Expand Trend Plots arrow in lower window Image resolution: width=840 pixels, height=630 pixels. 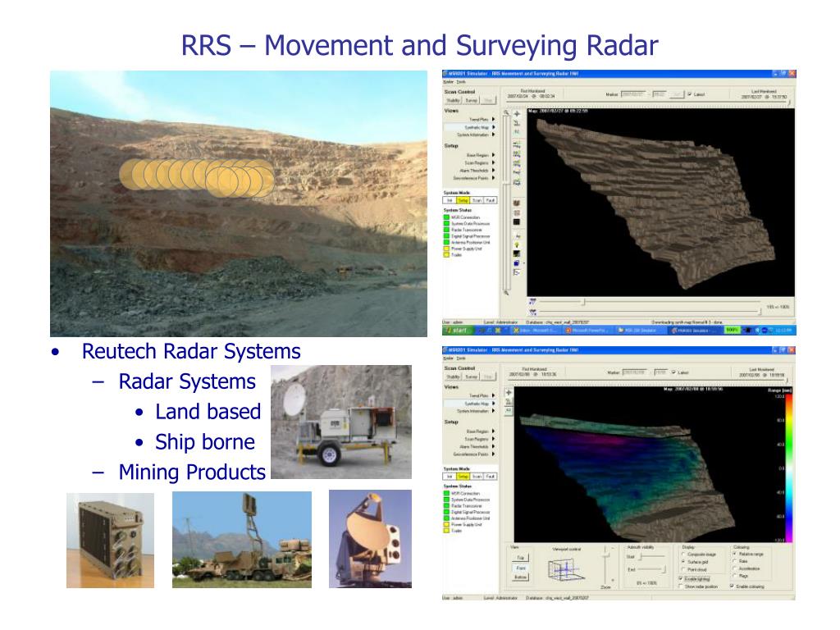point(493,395)
